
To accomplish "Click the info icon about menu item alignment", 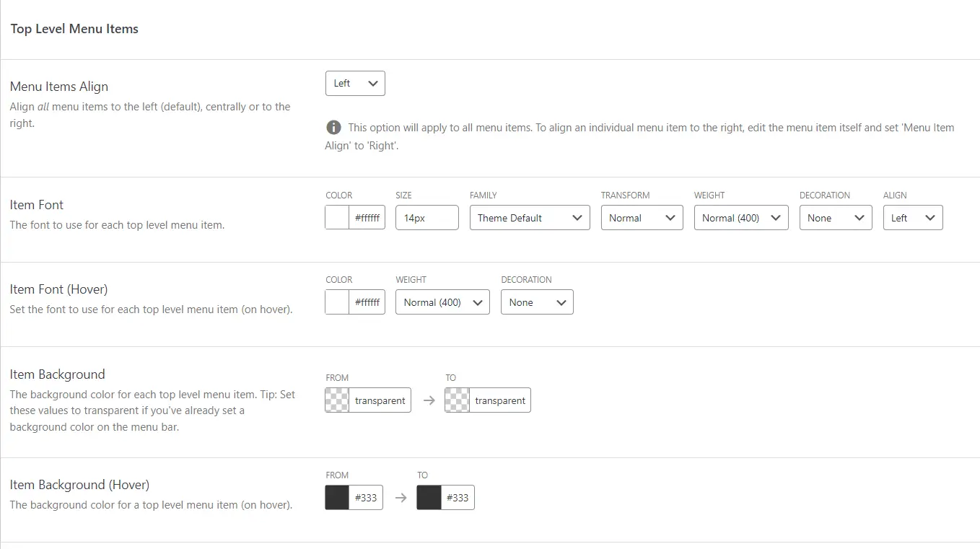I will coord(333,127).
